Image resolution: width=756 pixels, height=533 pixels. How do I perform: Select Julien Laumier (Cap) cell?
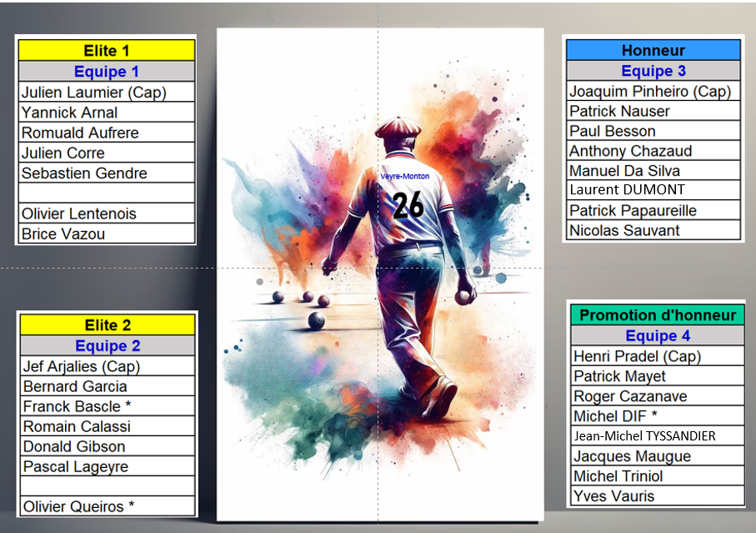point(107,92)
